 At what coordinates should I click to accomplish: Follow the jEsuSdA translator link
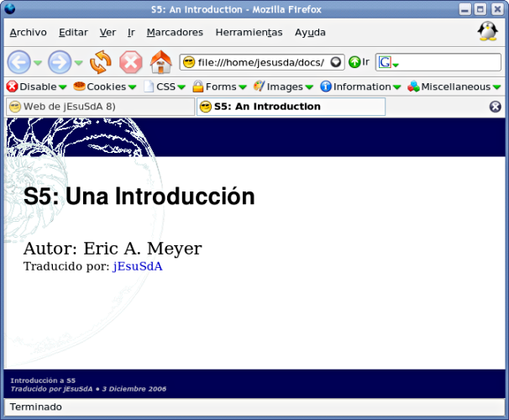(138, 266)
